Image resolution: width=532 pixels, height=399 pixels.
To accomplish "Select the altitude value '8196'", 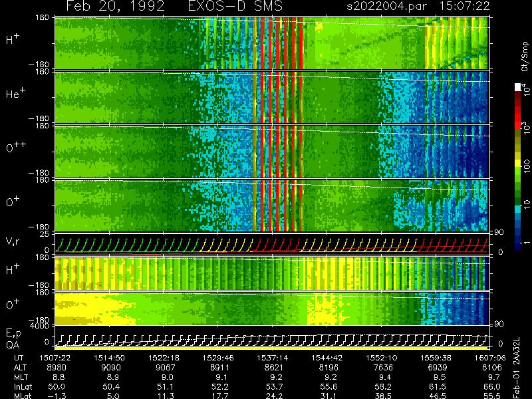I will 329,368.
